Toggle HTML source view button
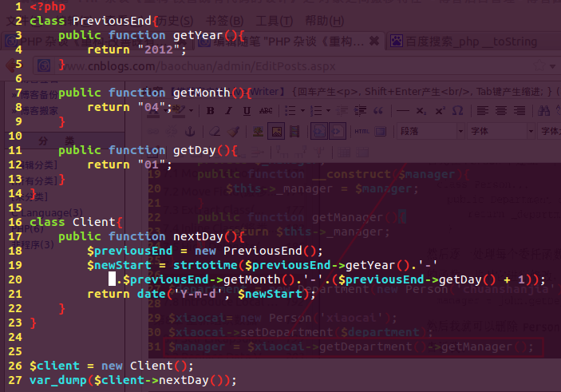561x392 pixels. point(361,130)
